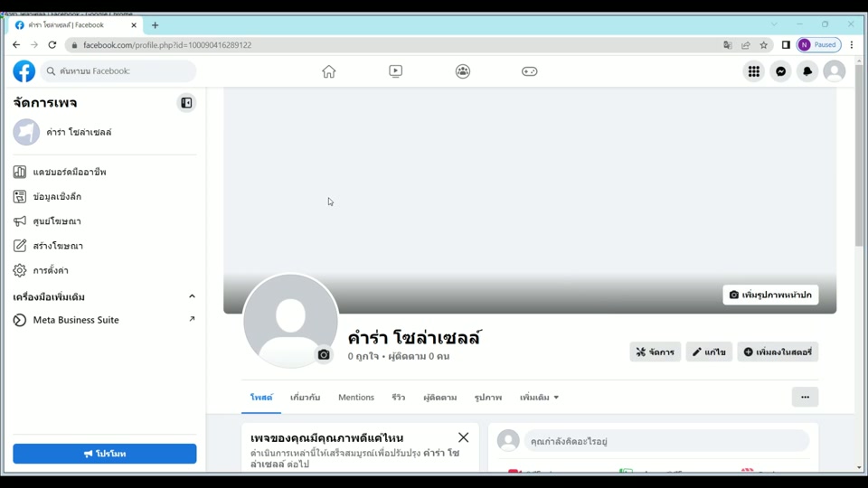Open Chrome three-dot menu
This screenshot has width=868, height=488.
(852, 45)
